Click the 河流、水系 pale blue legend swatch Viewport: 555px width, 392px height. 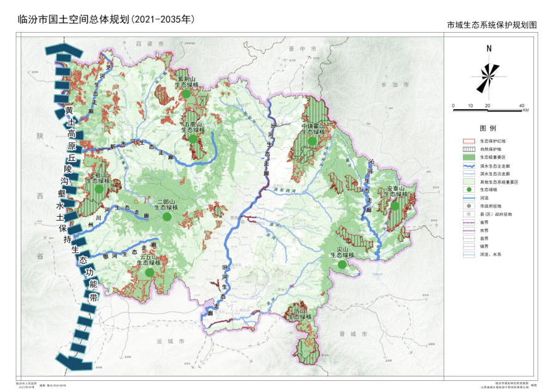[469, 255]
